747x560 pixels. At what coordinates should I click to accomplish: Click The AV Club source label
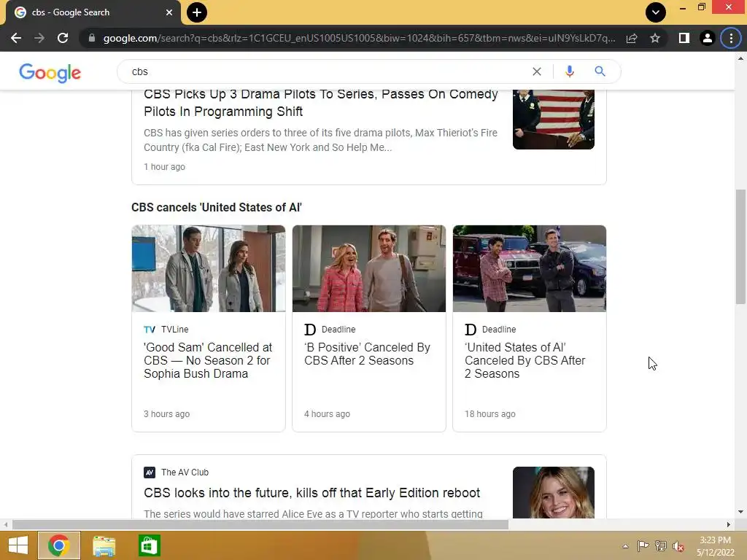pos(185,472)
